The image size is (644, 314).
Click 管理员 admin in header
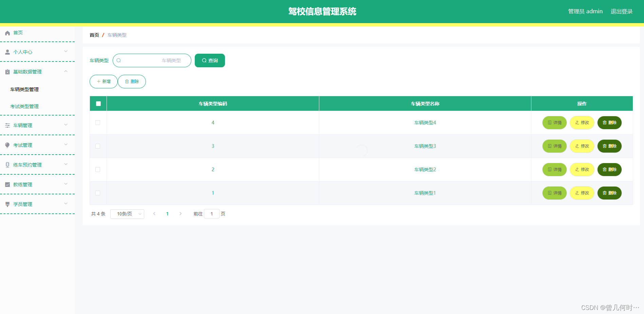[x=585, y=12]
